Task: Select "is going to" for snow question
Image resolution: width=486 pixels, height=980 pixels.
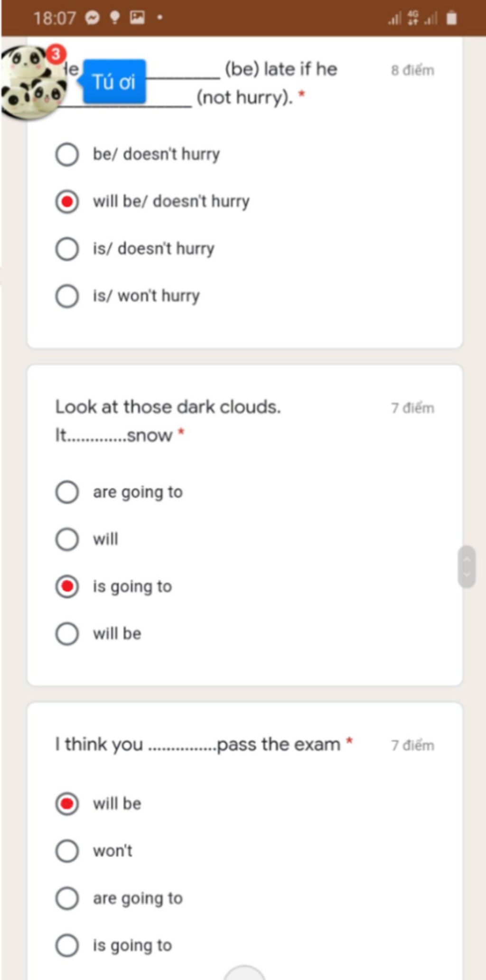Action: coord(67,586)
